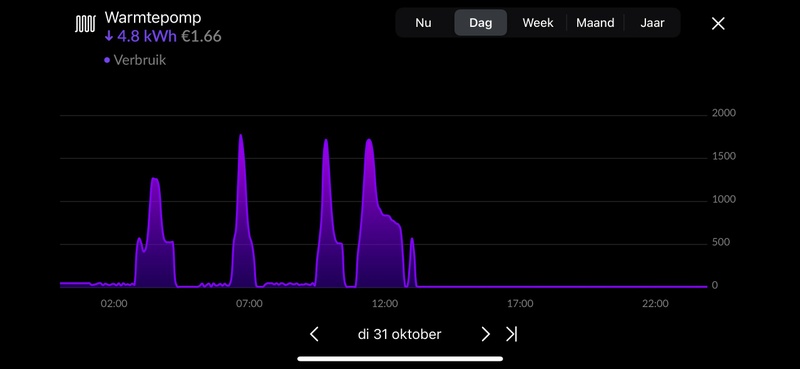Screen dimensions: 800x369
Task: Go to the next day arrow
Action: click(x=485, y=334)
